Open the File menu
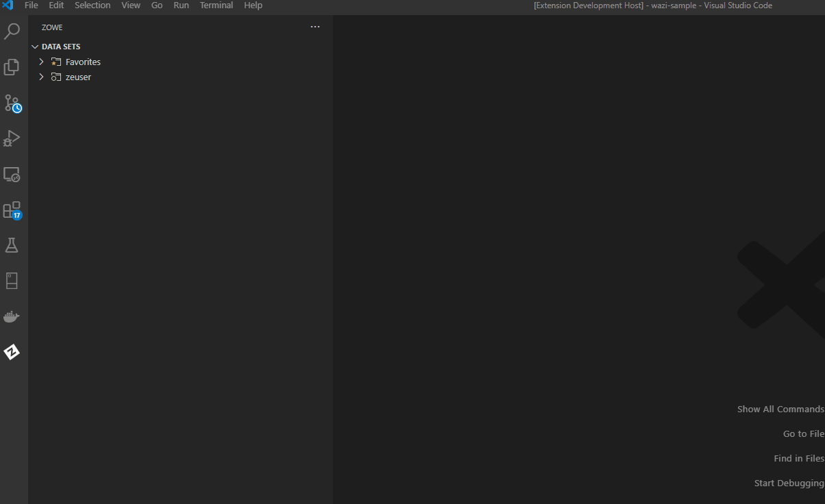825x504 pixels. [32, 5]
